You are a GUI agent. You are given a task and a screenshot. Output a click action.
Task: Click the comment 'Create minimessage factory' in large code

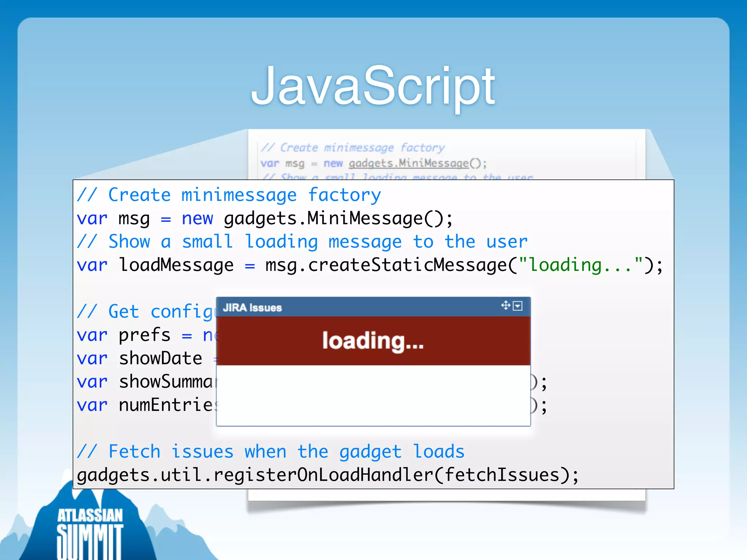pyautogui.click(x=229, y=195)
